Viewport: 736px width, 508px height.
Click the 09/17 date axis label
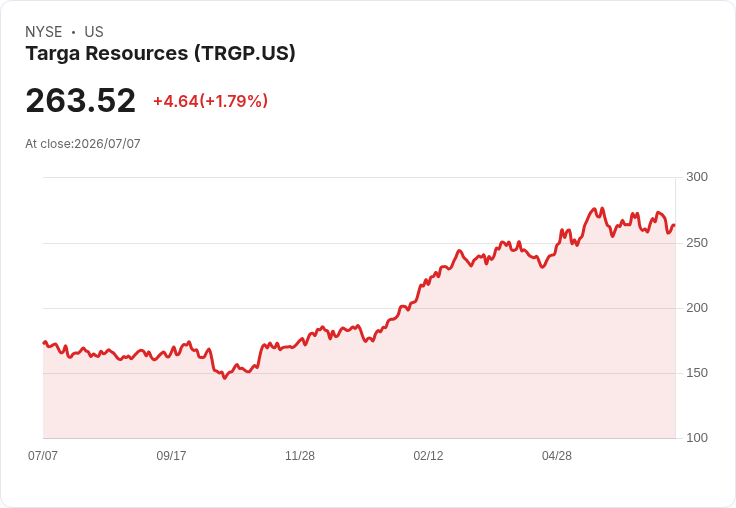point(171,455)
